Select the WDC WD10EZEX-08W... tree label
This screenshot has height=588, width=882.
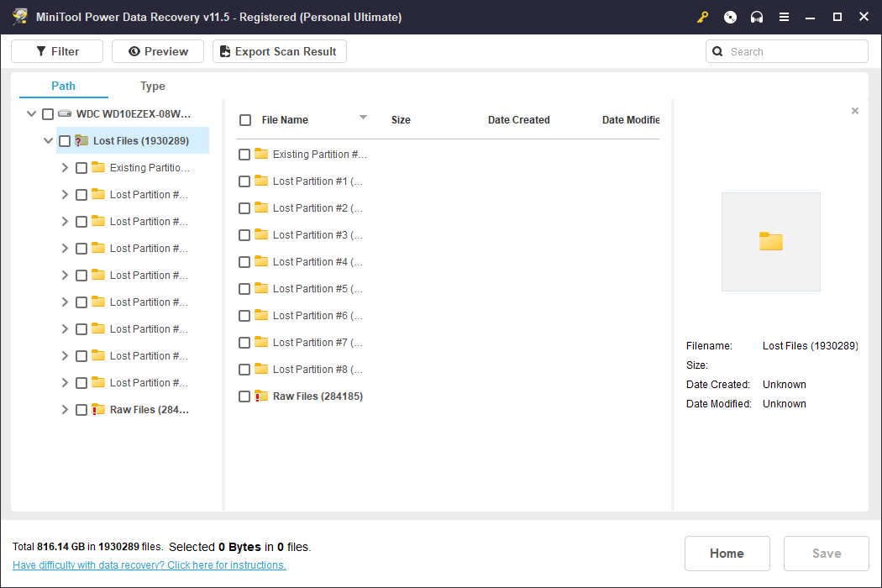click(x=134, y=113)
